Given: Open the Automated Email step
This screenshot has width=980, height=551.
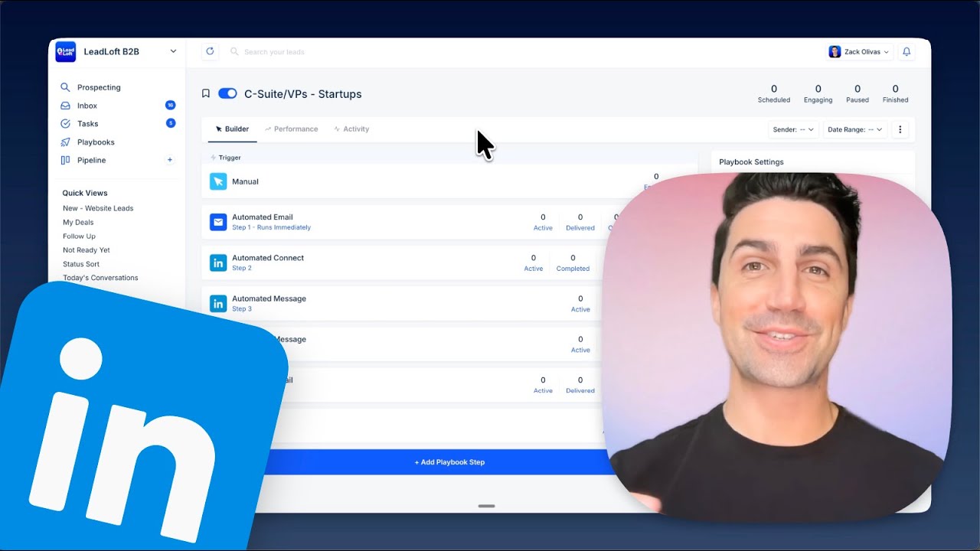Looking at the screenshot, I should pos(449,222).
